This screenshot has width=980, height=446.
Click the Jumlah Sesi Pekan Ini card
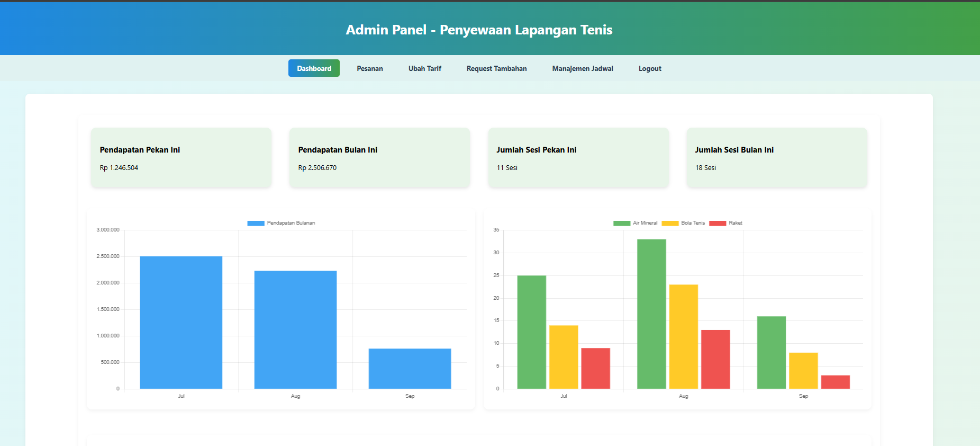578,158
